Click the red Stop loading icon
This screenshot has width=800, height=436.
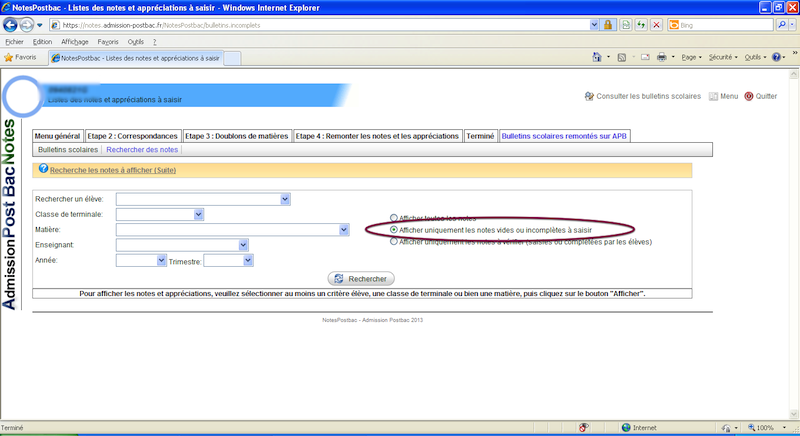[656, 24]
